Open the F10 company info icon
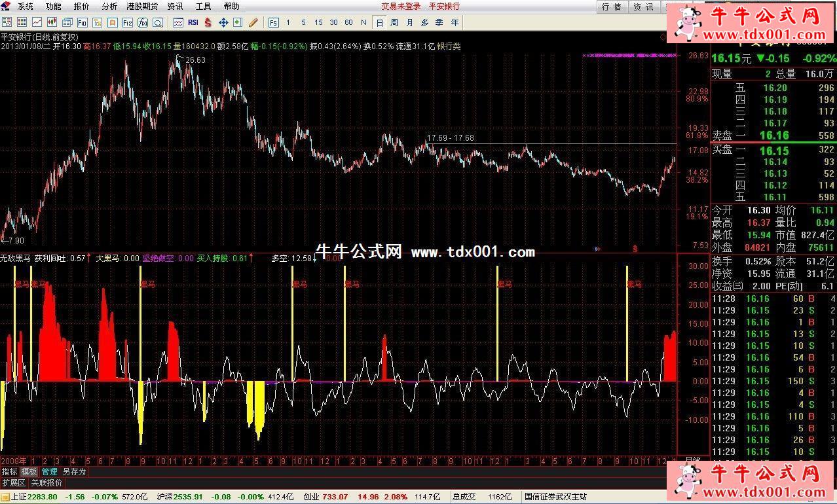The width and height of the screenshot is (837, 504). pos(82,22)
